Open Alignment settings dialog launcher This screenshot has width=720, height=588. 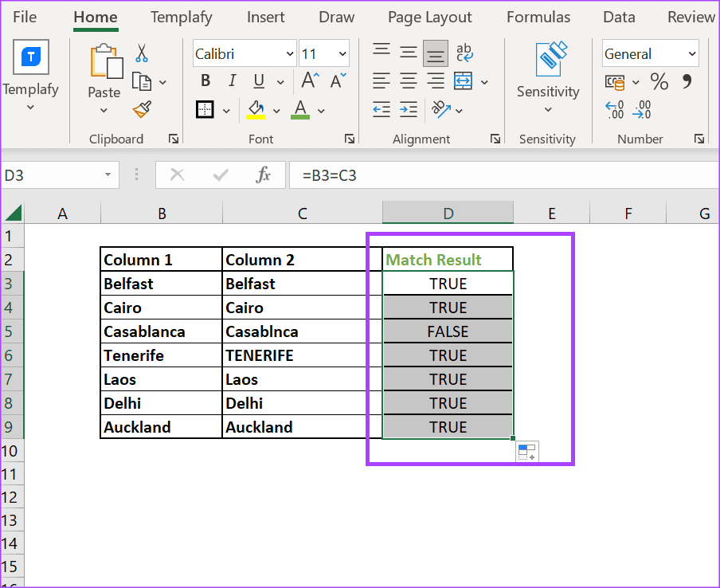coord(495,139)
